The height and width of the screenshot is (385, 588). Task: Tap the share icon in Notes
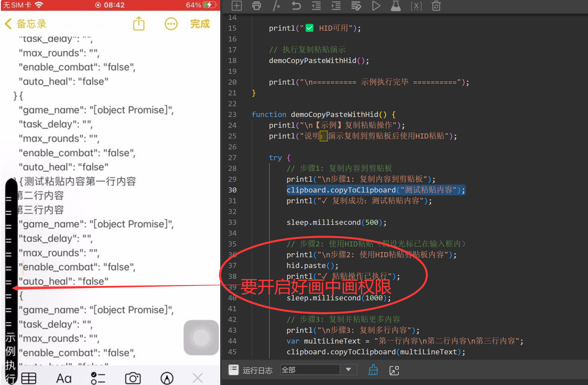139,24
